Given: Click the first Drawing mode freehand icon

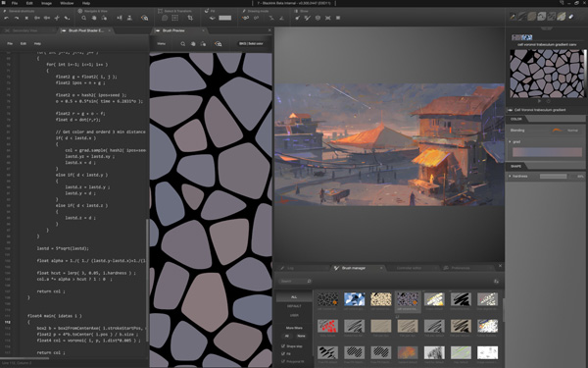Looking at the screenshot, I should click(246, 18).
